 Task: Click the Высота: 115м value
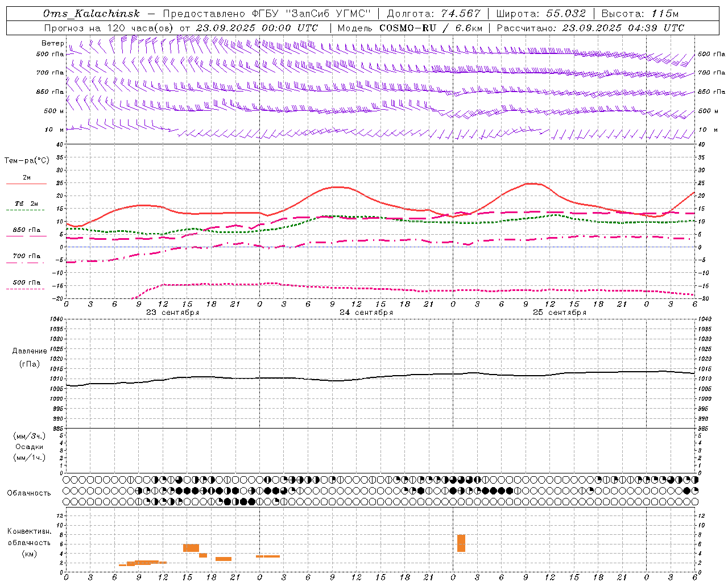(x=640, y=14)
